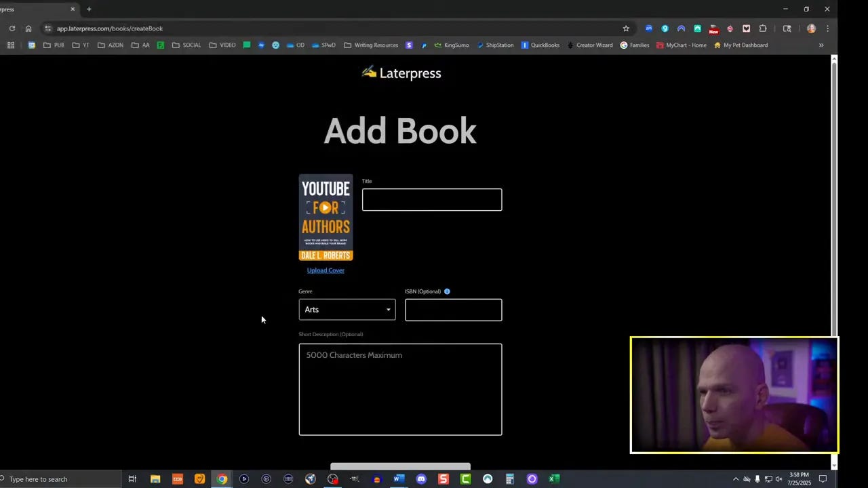The image size is (868, 488).
Task: Open Microsoft Word from the taskbar
Action: (x=399, y=479)
